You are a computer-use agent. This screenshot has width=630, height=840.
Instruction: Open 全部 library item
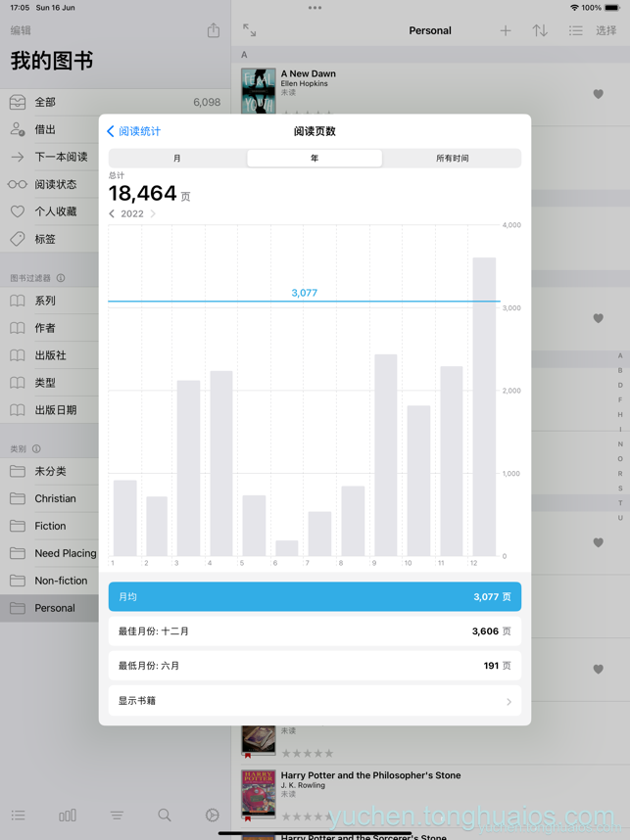(116, 102)
